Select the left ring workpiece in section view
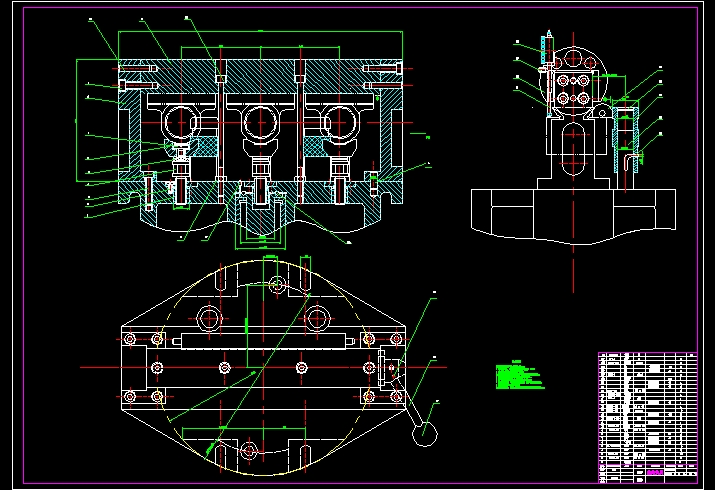 click(181, 123)
